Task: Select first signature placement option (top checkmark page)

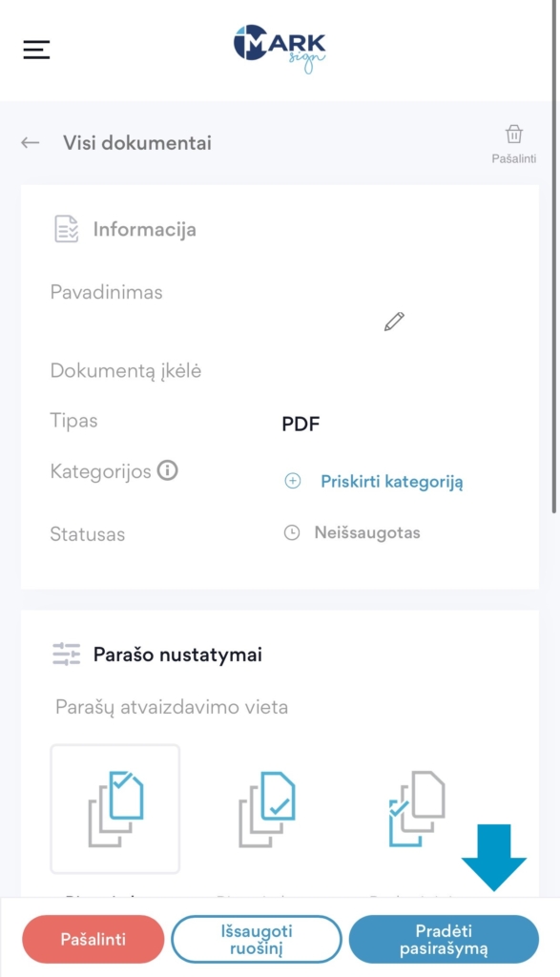Action: click(x=115, y=809)
